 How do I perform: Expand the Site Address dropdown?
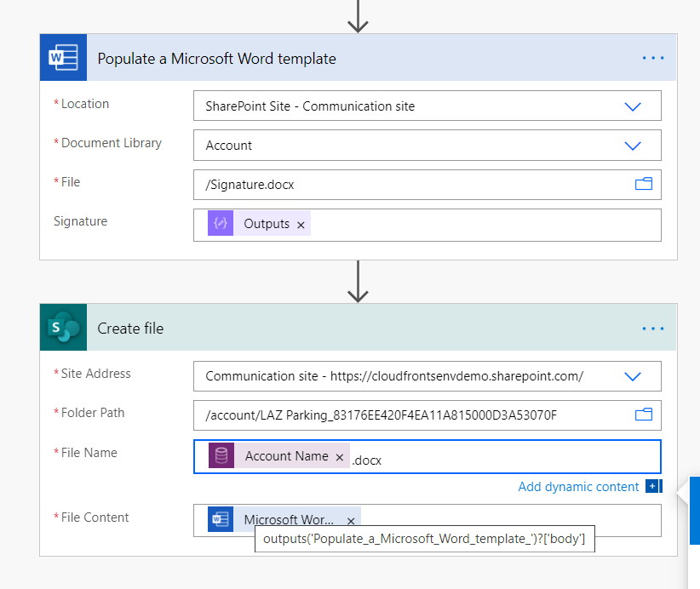point(633,376)
